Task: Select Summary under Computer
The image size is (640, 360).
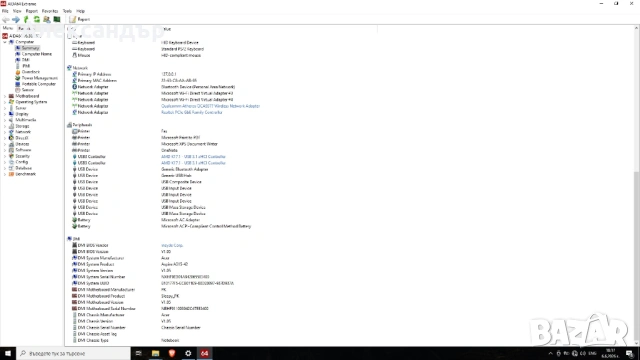Action: pyautogui.click(x=30, y=48)
